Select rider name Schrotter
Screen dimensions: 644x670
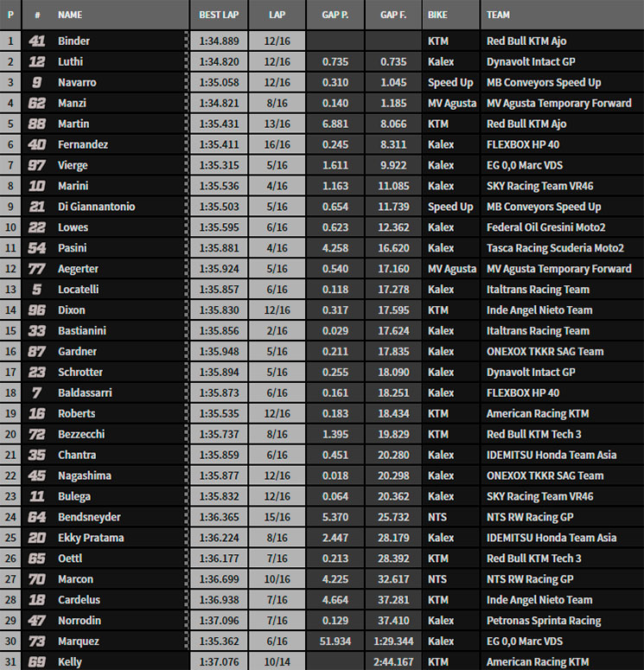[80, 373]
